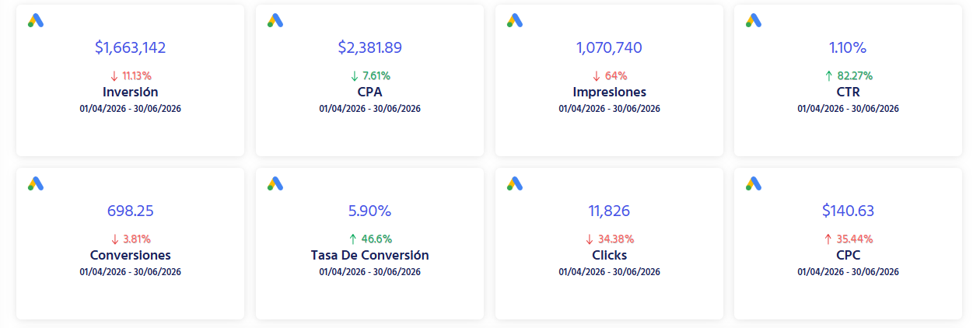Click the Google Ads icon on Impresiones card
This screenshot has width=980, height=328.
(515, 20)
